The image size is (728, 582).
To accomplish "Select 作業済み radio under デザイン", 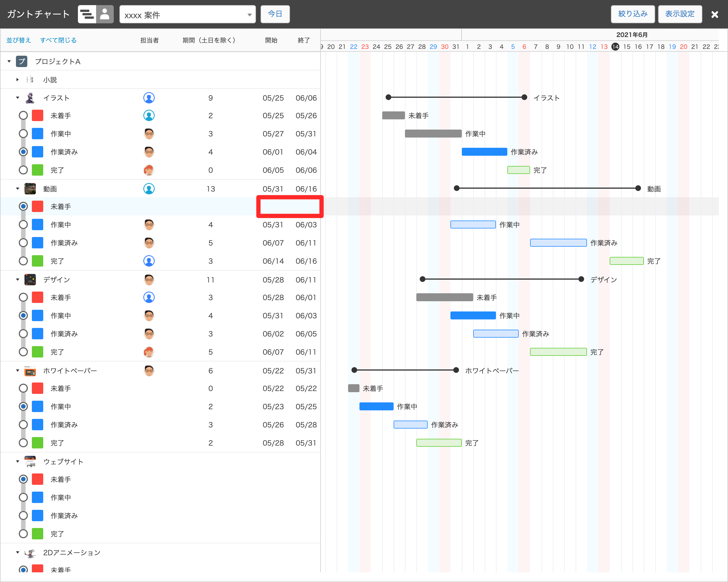I will pyautogui.click(x=23, y=334).
